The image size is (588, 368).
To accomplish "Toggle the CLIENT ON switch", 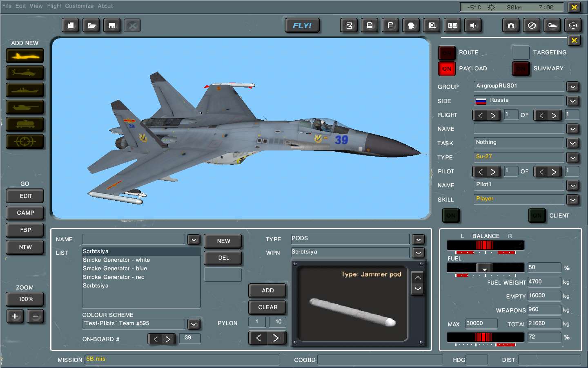I will [537, 215].
